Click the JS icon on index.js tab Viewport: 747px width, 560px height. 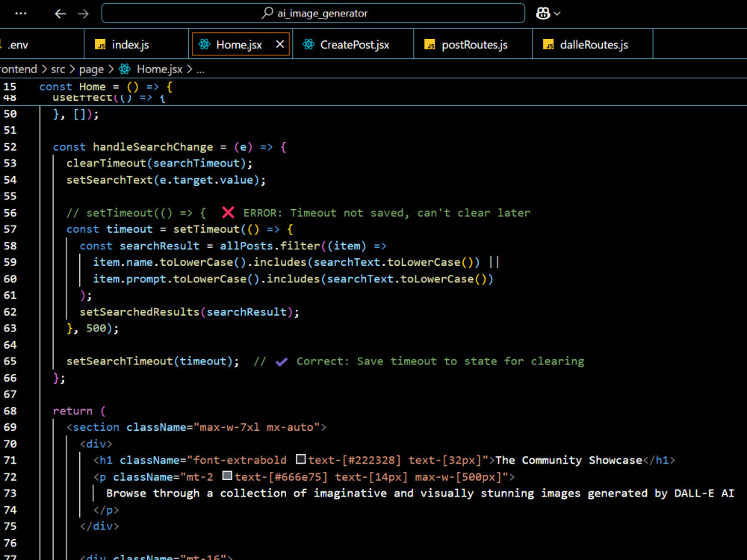(x=100, y=45)
